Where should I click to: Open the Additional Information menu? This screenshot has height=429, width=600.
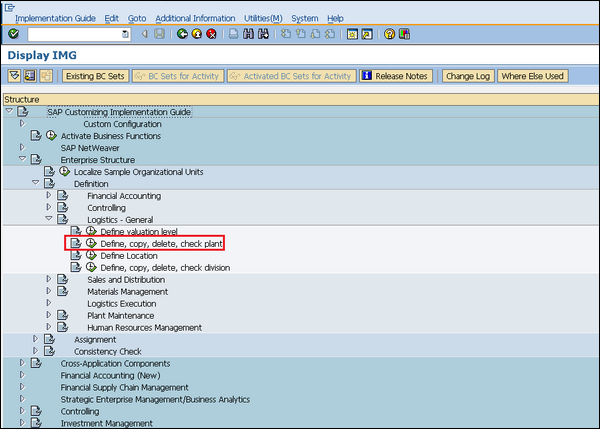(195, 18)
